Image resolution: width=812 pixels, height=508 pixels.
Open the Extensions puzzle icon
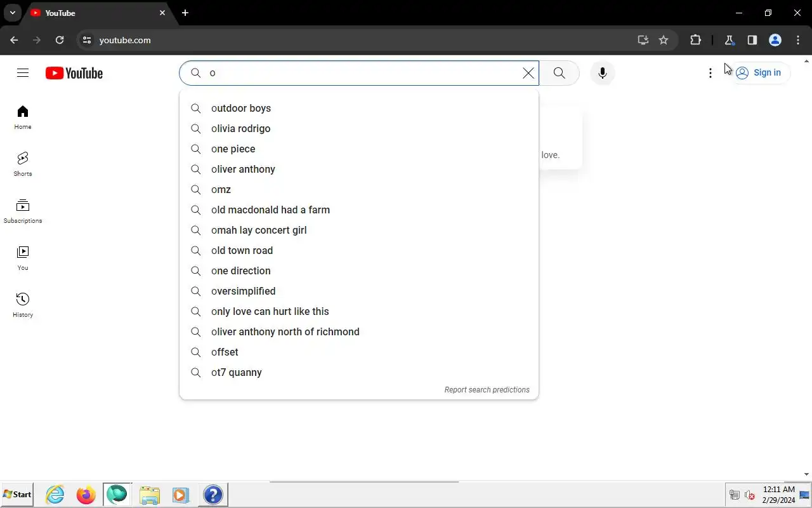tap(695, 40)
